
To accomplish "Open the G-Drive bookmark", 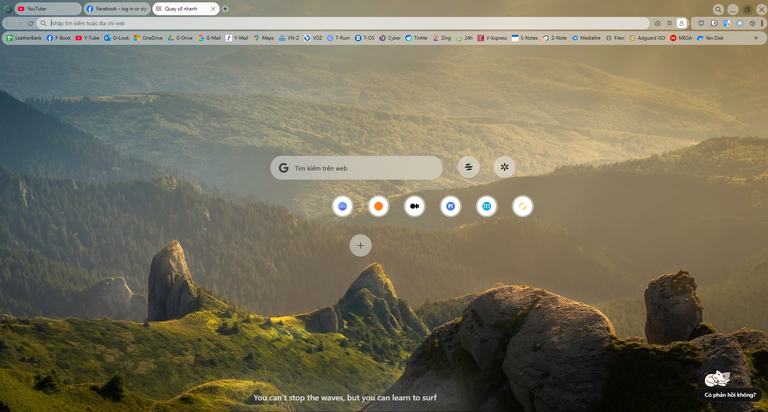I will coord(180,38).
